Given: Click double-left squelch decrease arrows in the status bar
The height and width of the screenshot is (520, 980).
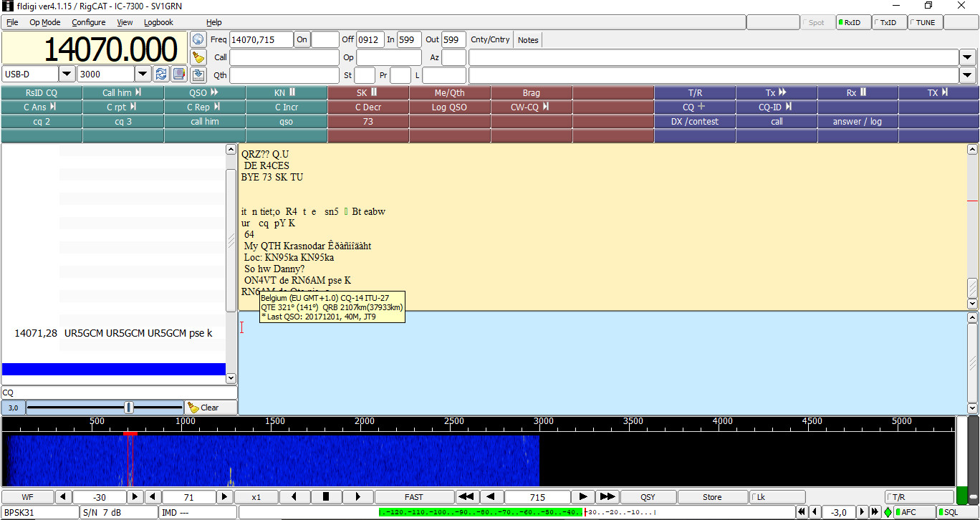Looking at the screenshot, I should (802, 512).
